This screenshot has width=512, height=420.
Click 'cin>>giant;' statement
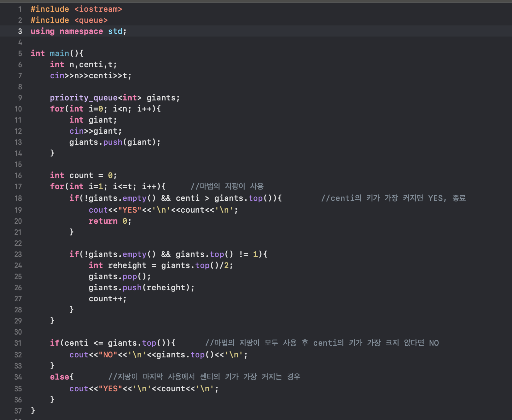point(96,131)
